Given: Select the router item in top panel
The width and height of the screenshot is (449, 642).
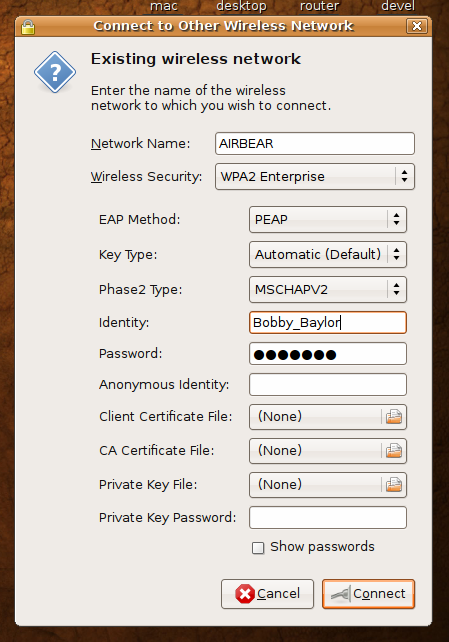Looking at the screenshot, I should click(319, 6).
